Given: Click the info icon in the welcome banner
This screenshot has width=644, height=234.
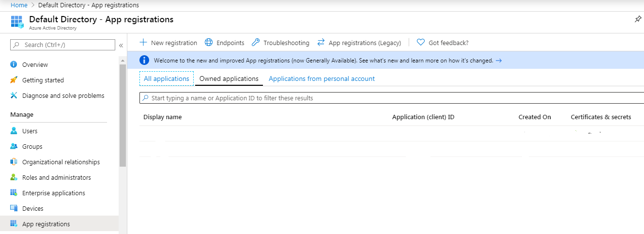Looking at the screenshot, I should [144, 60].
